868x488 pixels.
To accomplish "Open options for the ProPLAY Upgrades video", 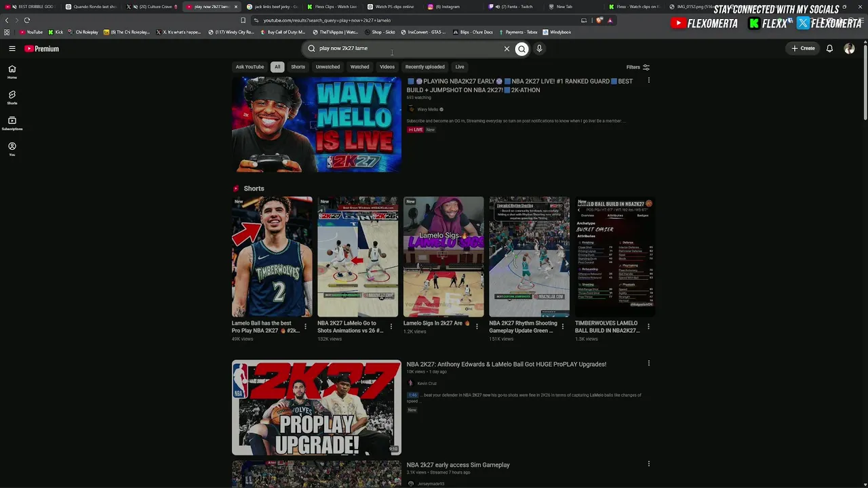I will click(649, 363).
